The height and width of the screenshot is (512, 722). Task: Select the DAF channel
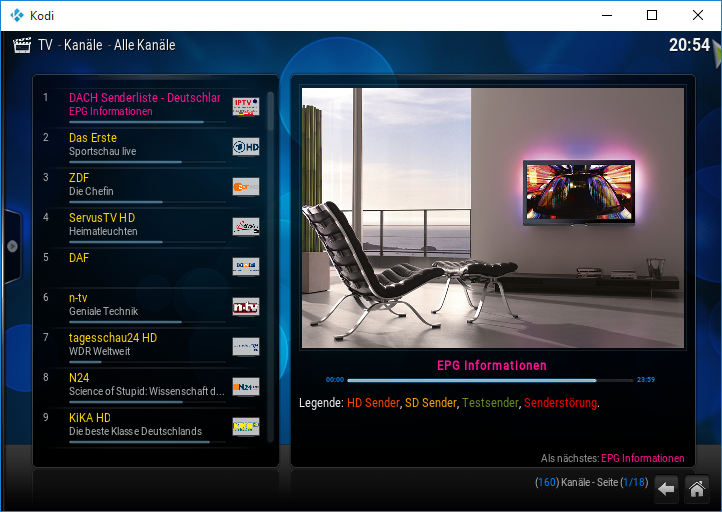tap(79, 258)
